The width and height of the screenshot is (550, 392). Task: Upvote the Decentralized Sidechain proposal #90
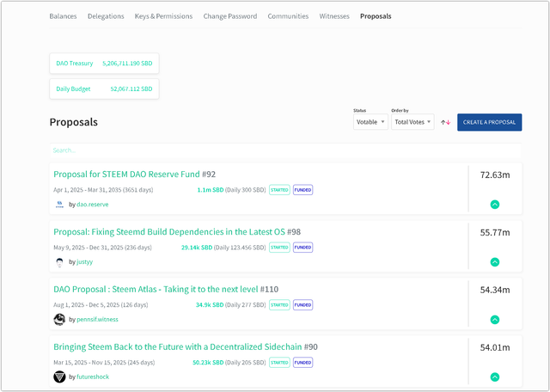click(495, 377)
